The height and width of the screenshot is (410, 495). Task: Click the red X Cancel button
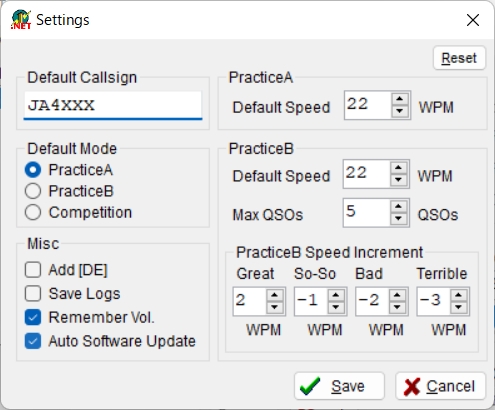(x=440, y=386)
